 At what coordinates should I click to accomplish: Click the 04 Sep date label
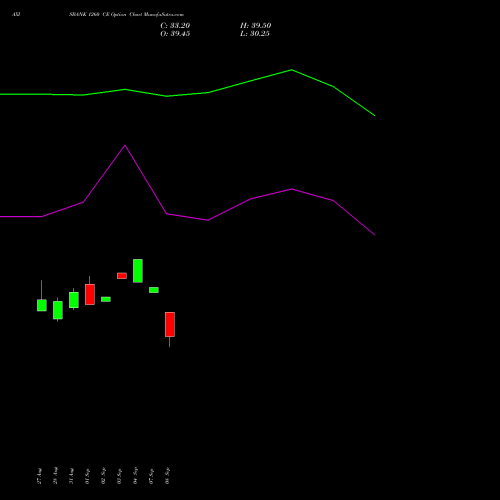point(135,476)
